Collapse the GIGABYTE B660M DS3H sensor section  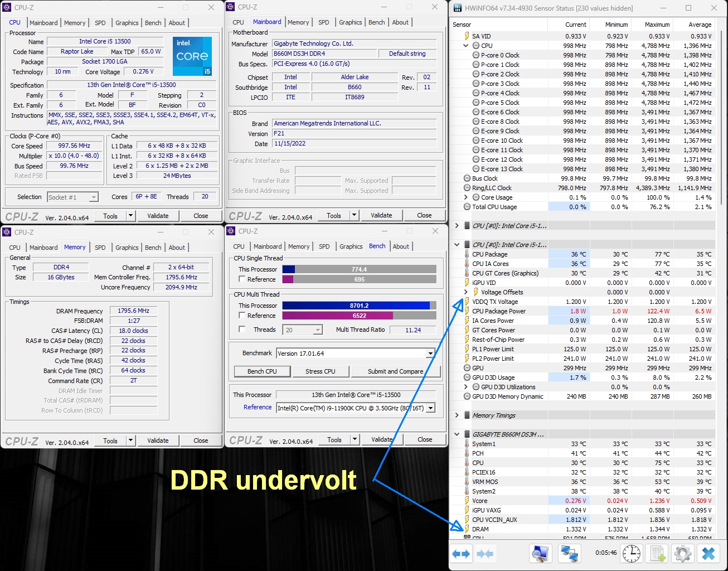pos(457,434)
